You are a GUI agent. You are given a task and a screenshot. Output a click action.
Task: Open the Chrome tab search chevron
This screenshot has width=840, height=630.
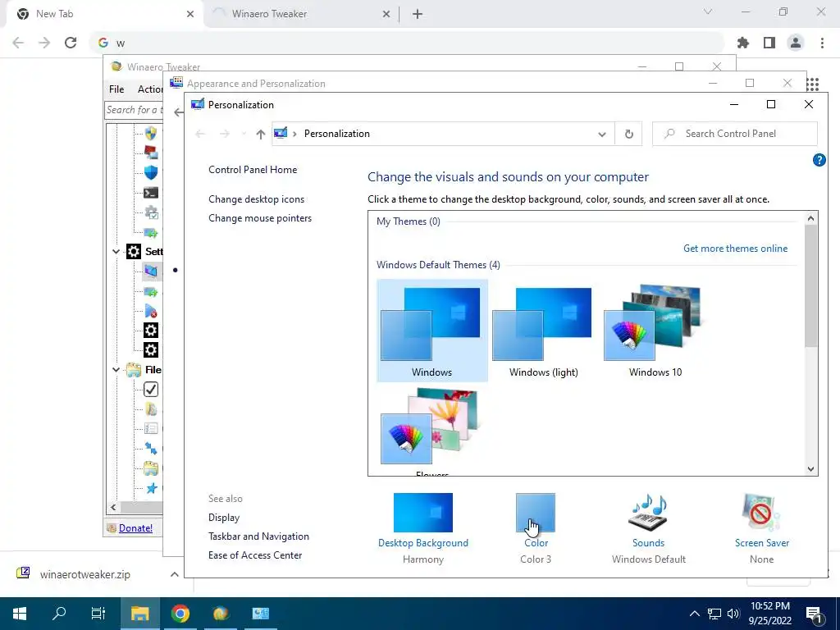coord(708,11)
